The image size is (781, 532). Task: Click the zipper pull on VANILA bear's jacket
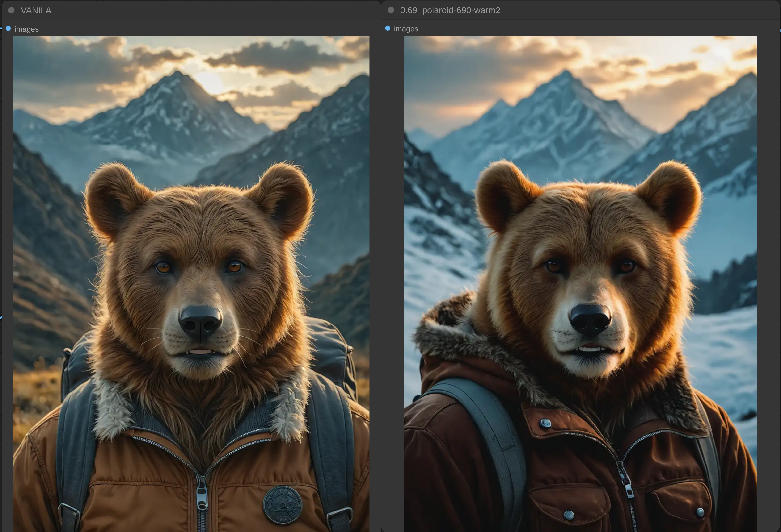tap(202, 496)
